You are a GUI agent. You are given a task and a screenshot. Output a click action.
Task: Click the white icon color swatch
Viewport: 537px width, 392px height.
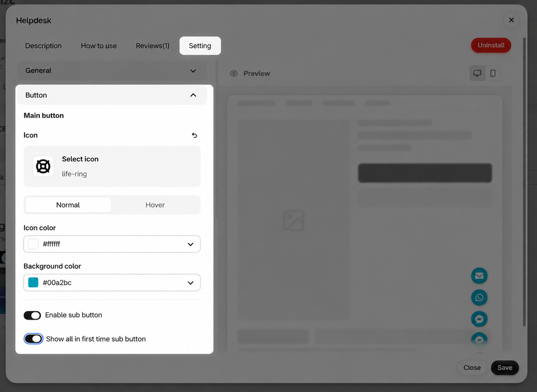[33, 244]
